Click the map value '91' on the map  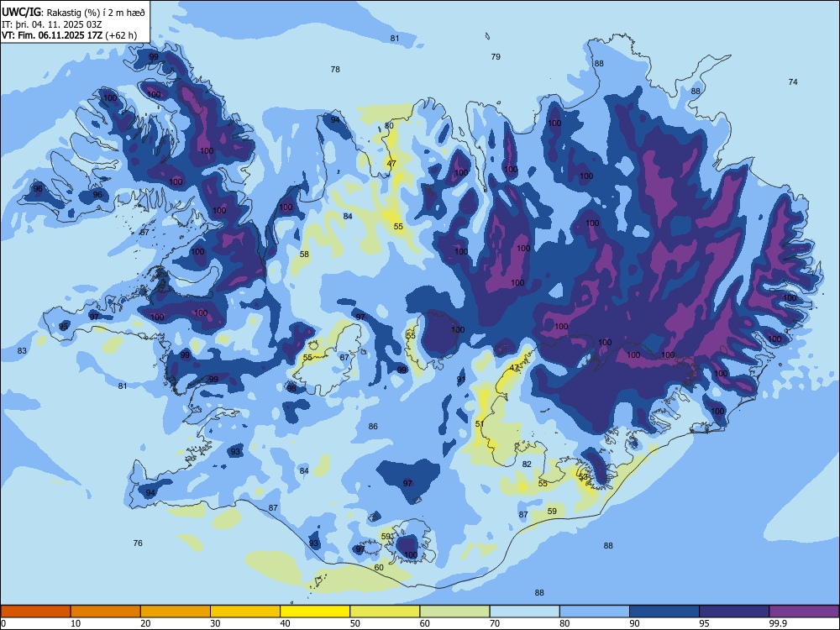[461, 380]
